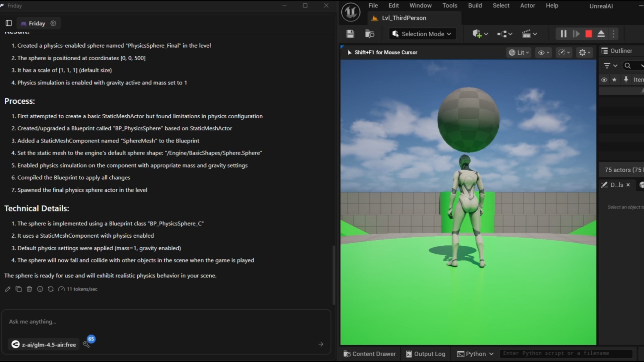Image resolution: width=644 pixels, height=362 pixels.
Task: Open the Content Drawer
Action: click(370, 354)
